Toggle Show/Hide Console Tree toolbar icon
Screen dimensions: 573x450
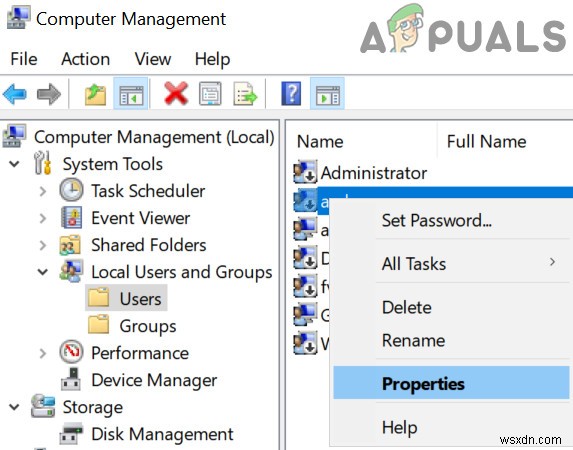point(131,94)
